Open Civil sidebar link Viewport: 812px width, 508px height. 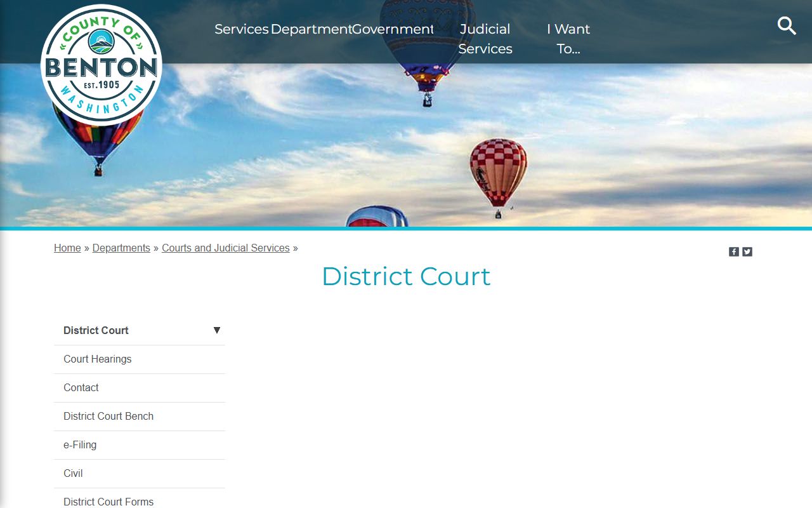point(140,474)
